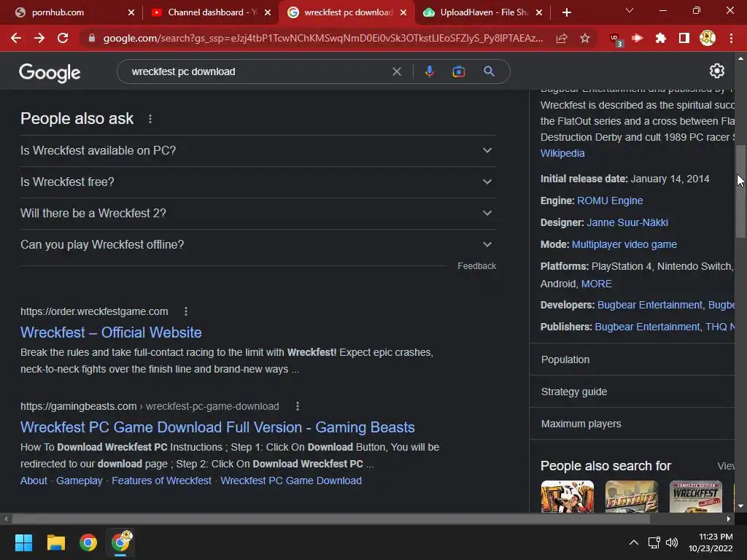747x560 pixels.
Task: Expand 'Can you play Wreckfest offline?'
Action: (x=258, y=245)
